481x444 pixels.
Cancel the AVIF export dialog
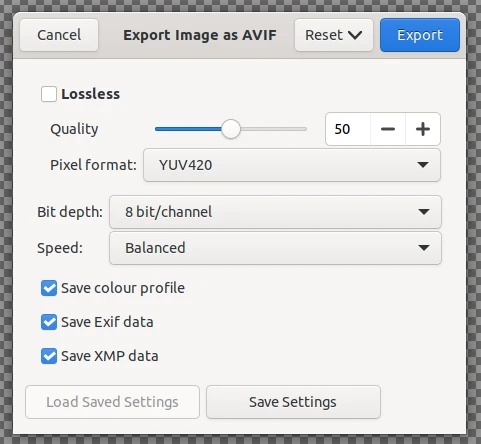click(x=59, y=35)
